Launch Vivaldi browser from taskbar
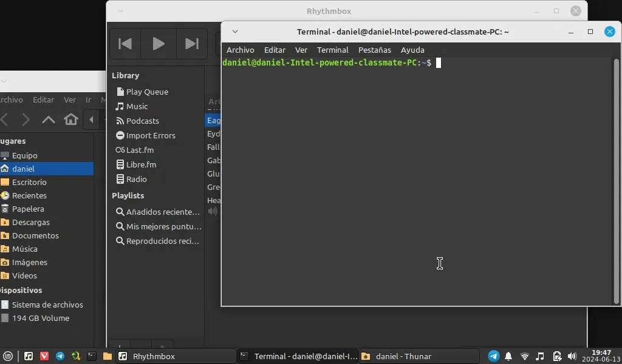 tap(44, 356)
